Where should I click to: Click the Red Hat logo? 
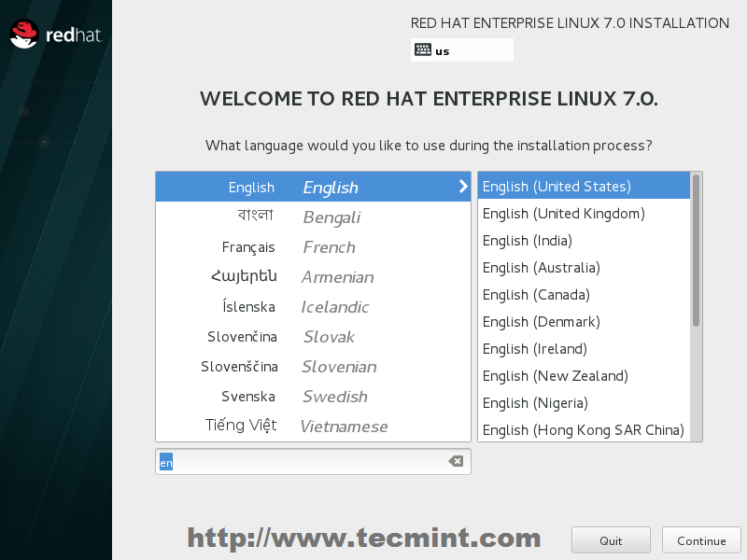coord(55,35)
